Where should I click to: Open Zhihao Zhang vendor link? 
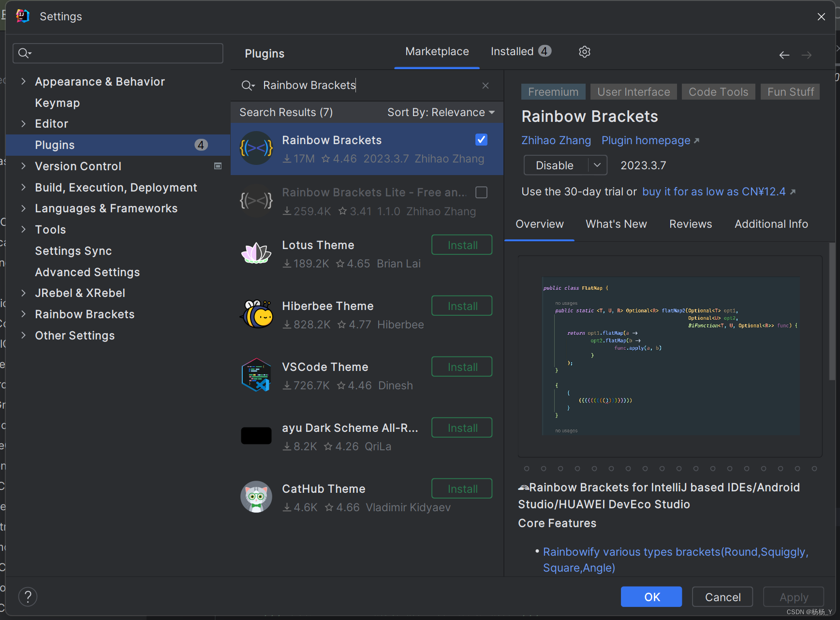(556, 140)
